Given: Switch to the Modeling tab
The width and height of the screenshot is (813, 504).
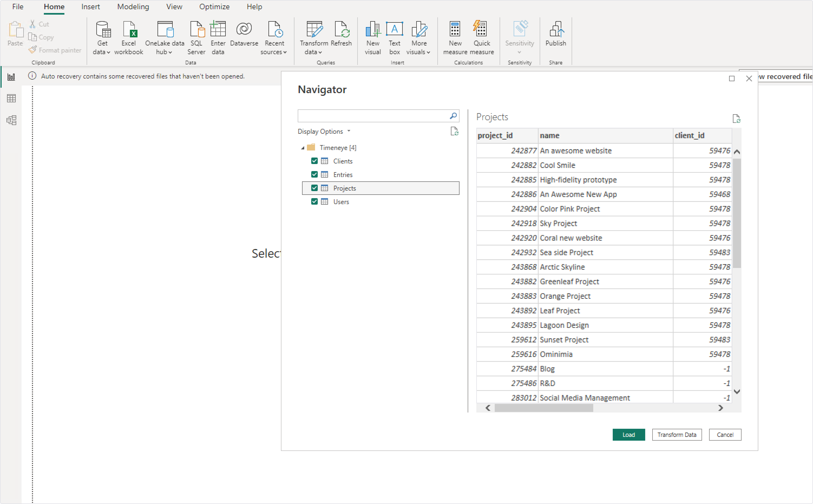Looking at the screenshot, I should 133,7.
